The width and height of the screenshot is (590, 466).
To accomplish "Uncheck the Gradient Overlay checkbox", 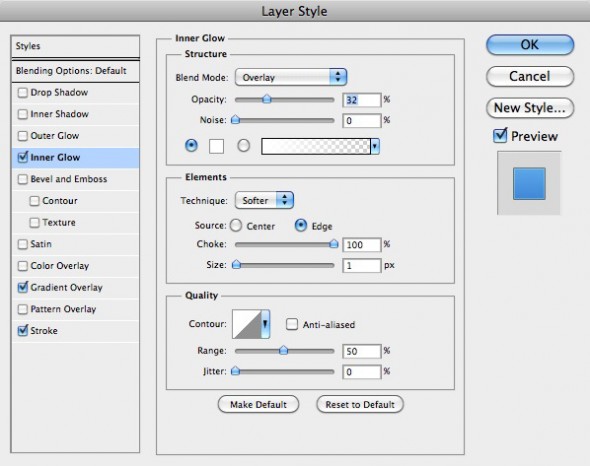I will pyautogui.click(x=23, y=288).
